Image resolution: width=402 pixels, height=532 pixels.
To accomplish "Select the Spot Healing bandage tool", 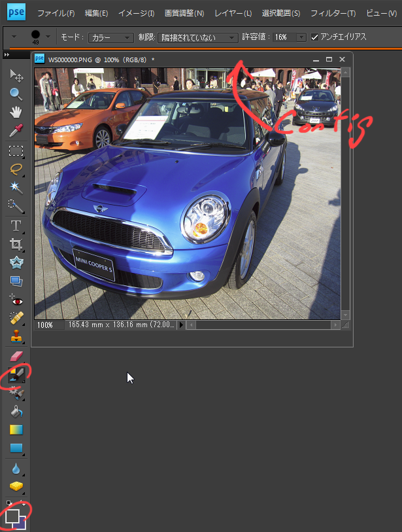I will pyautogui.click(x=16, y=318).
